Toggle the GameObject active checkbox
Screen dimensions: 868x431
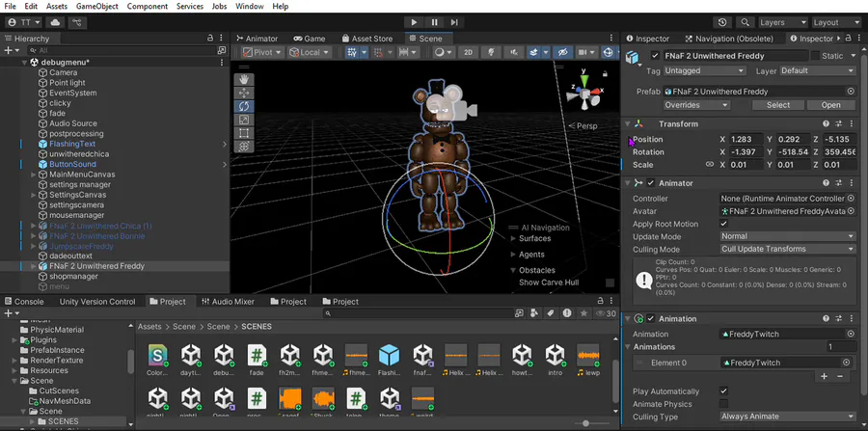[x=656, y=56]
